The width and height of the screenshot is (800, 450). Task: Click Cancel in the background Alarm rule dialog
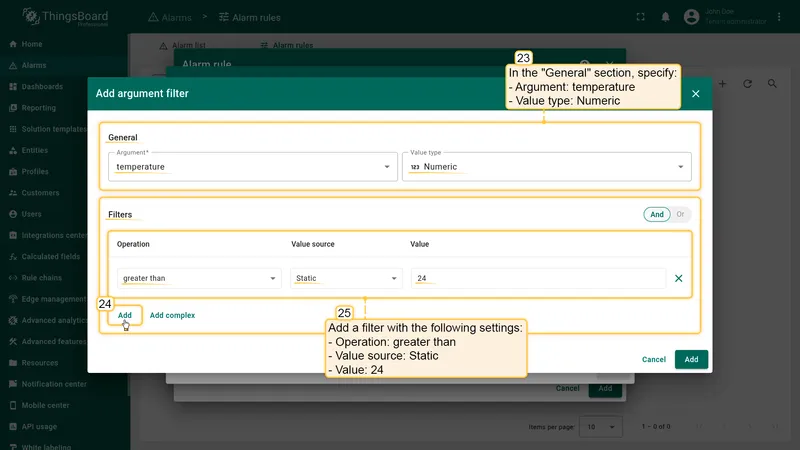point(567,388)
